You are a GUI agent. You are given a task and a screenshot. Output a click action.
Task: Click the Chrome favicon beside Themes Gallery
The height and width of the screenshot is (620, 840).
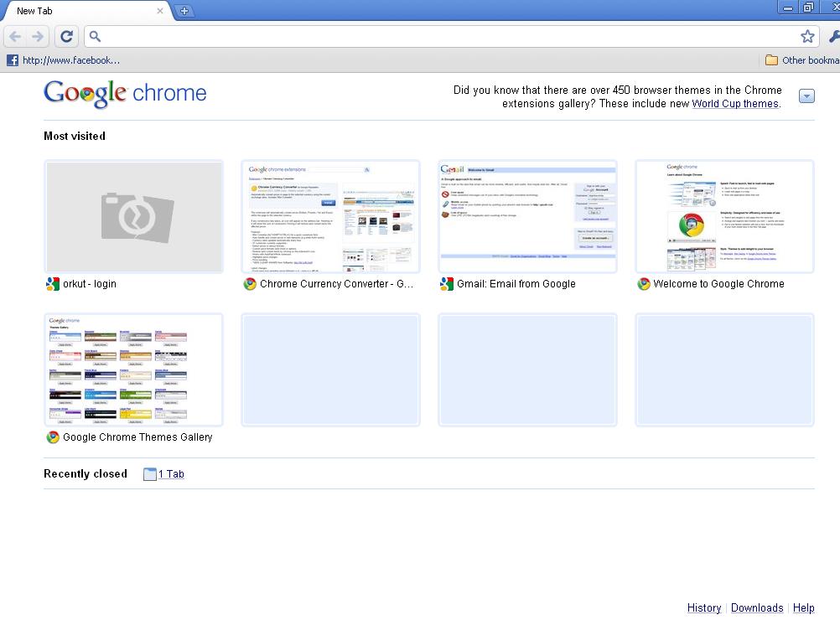[x=53, y=437]
